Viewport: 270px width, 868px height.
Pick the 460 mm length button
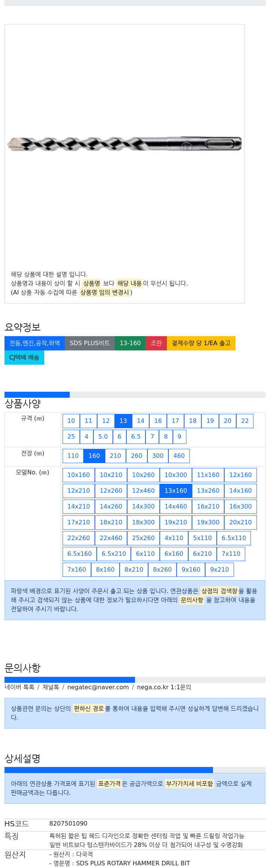179,456
